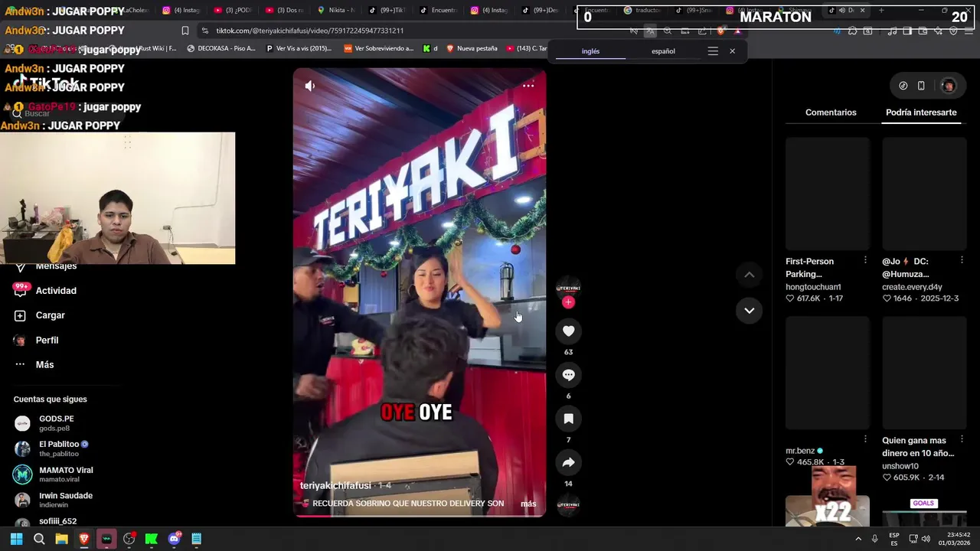Open the translate popup hamburger menu
Screen dimensions: 980x551
713,51
